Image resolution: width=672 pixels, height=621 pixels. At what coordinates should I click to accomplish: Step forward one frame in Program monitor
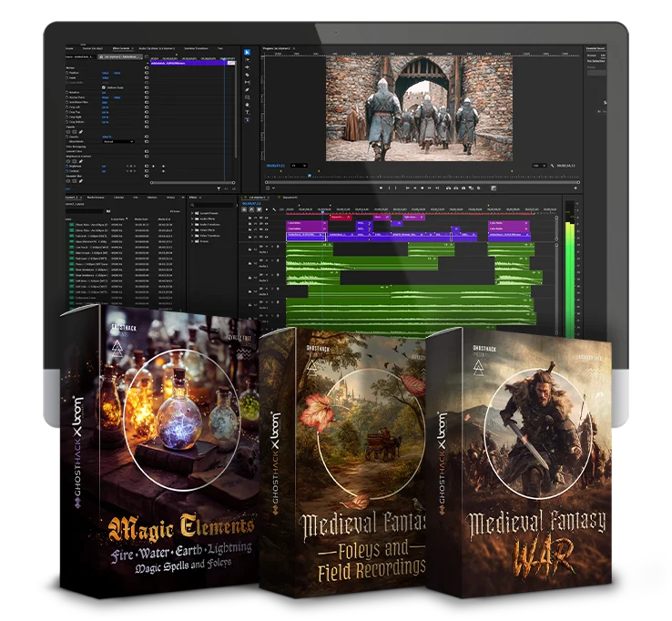click(430, 188)
